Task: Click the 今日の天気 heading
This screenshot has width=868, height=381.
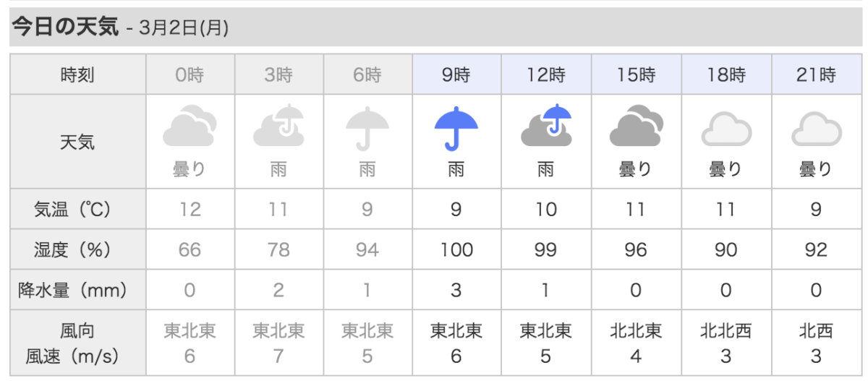Action: (64, 27)
